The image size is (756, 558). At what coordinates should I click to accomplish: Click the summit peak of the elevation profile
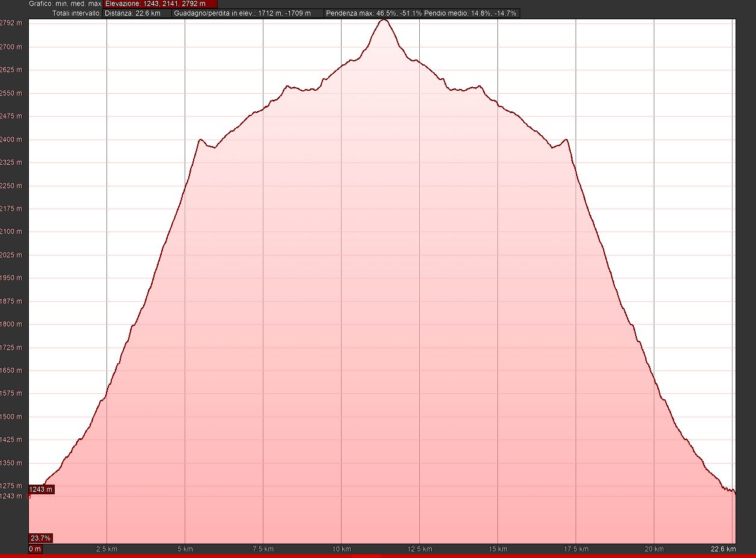[x=384, y=20]
